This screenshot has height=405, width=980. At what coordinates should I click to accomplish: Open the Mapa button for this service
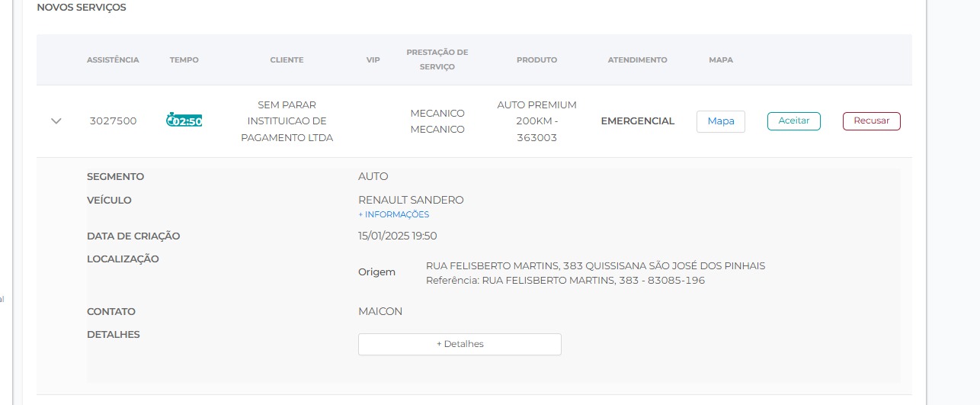coord(720,121)
